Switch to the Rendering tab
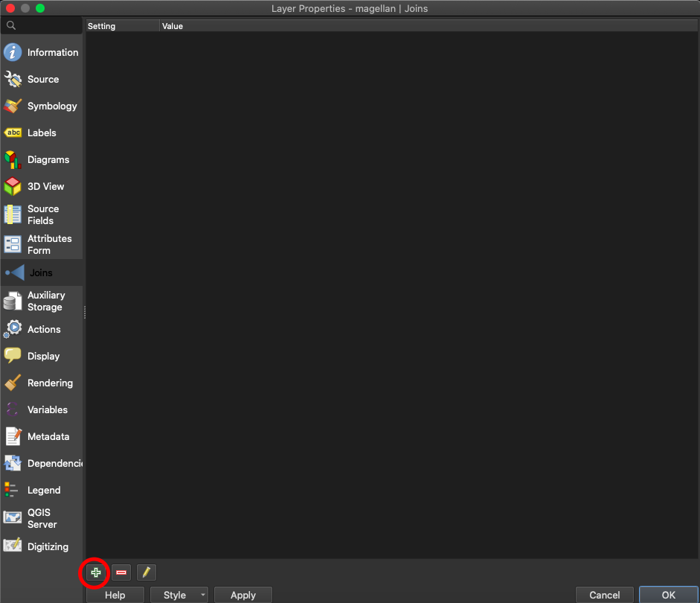The height and width of the screenshot is (603, 700). click(x=42, y=383)
